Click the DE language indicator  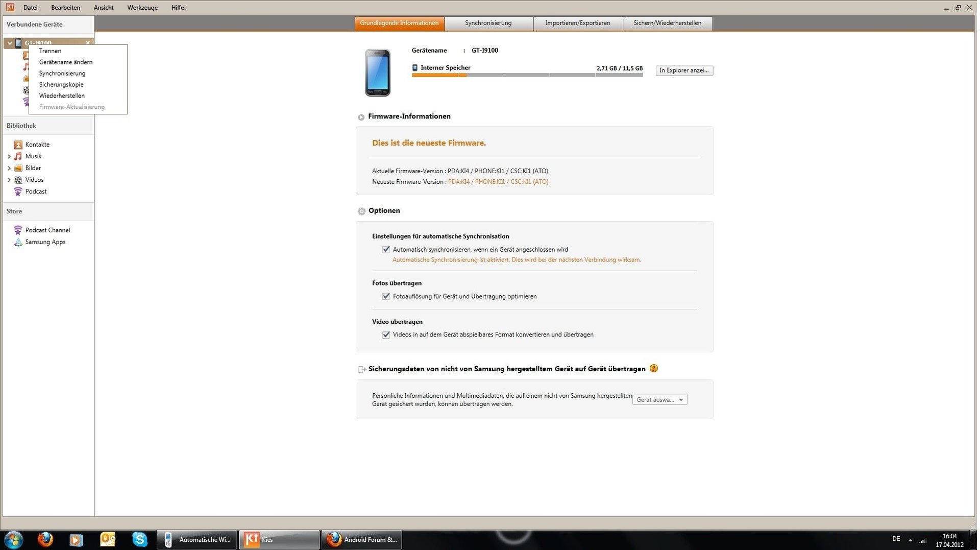click(x=896, y=539)
